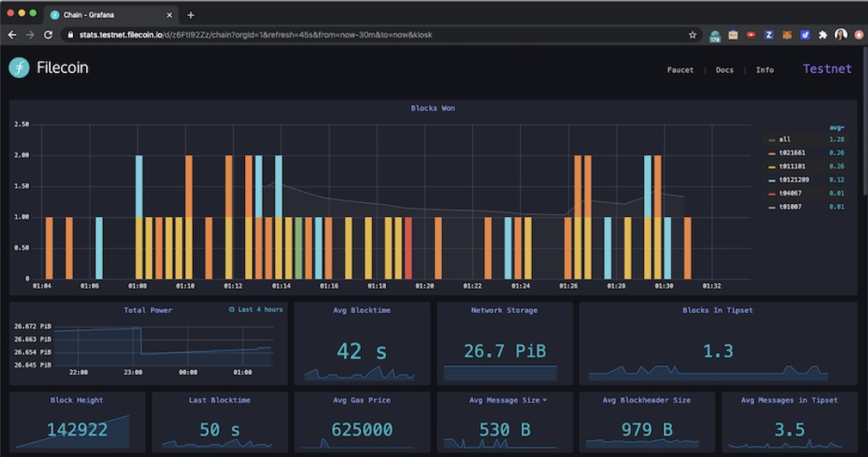Open the Total Power panel title
Image resolution: width=868 pixels, height=457 pixels.
click(148, 310)
